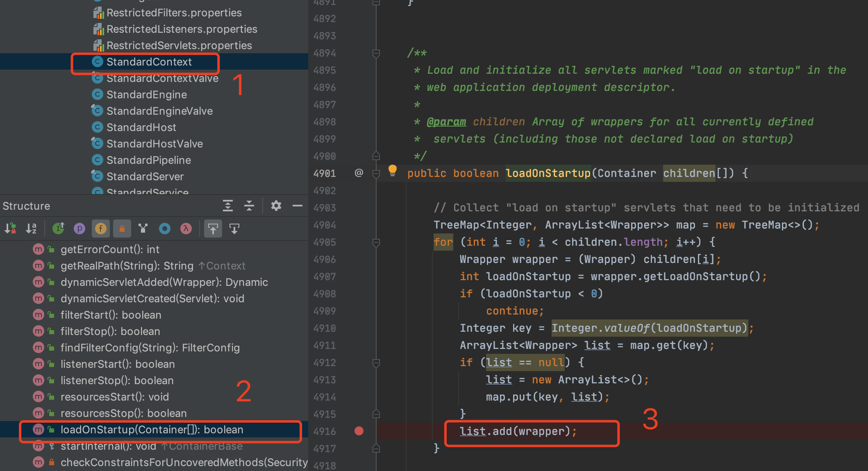Click the Show Anonymous Classes icon

(165, 228)
